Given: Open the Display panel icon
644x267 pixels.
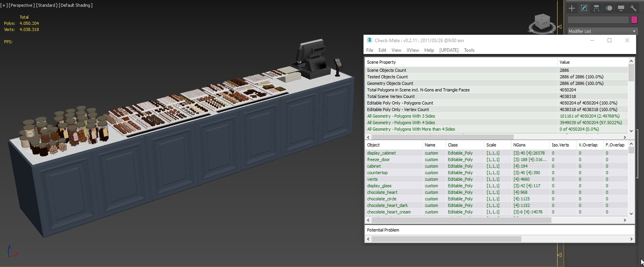Looking at the screenshot, I should pyautogui.click(x=621, y=8).
